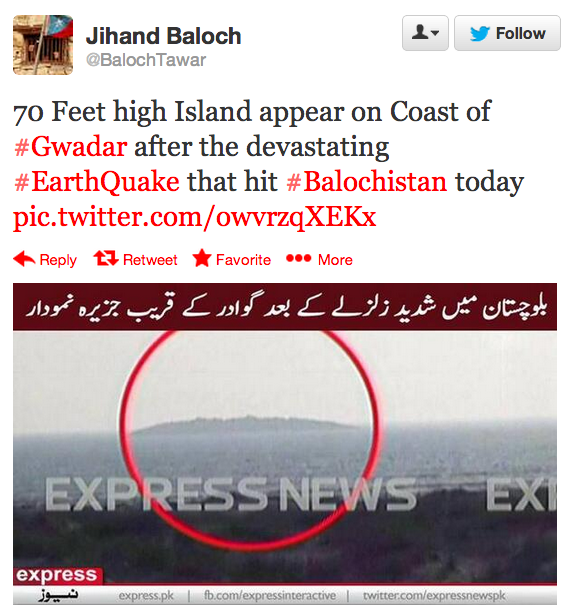The height and width of the screenshot is (616, 573).
Task: Click the person silhouette icon
Action: click(x=420, y=32)
